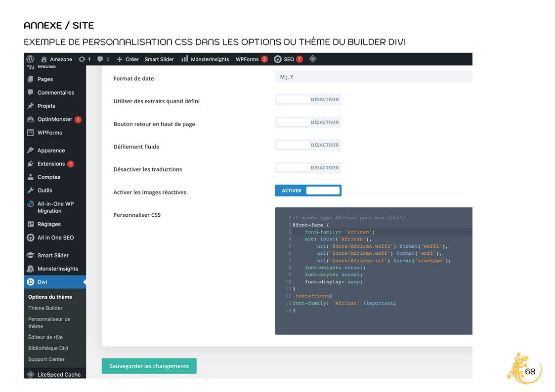Open Support Center link
The width and height of the screenshot is (555, 392).
46,359
